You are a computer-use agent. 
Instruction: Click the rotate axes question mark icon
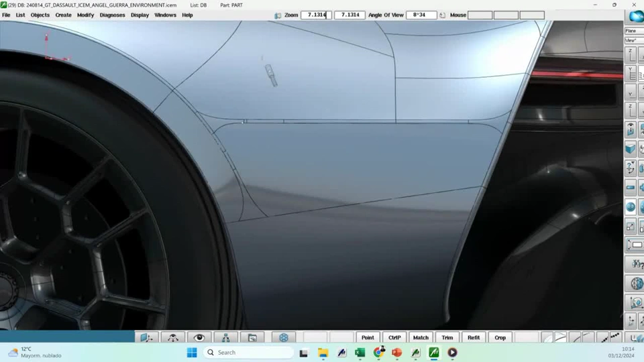coord(631,168)
